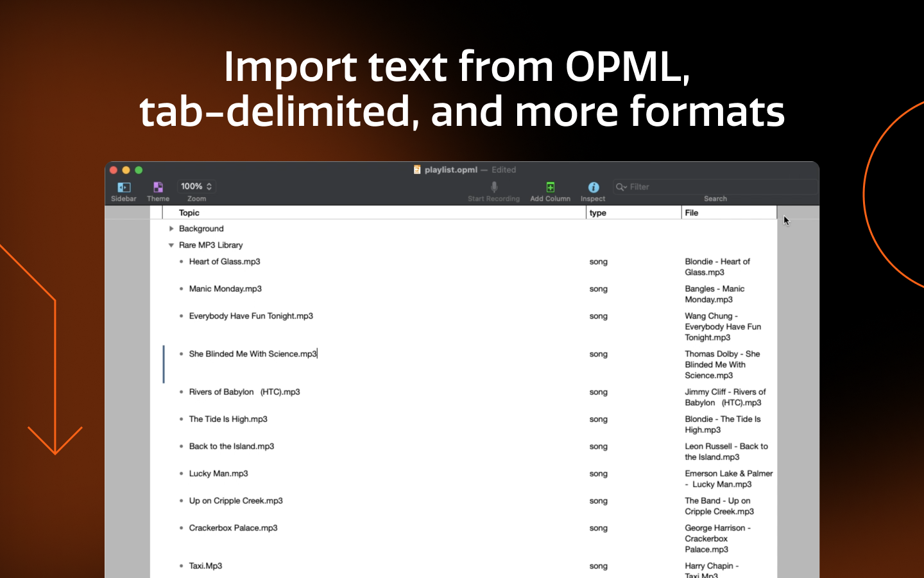Screen dimensions: 924x578
Task: Click the bullet of Everybody Have Fun Tonight.mp3
Action: (x=182, y=316)
